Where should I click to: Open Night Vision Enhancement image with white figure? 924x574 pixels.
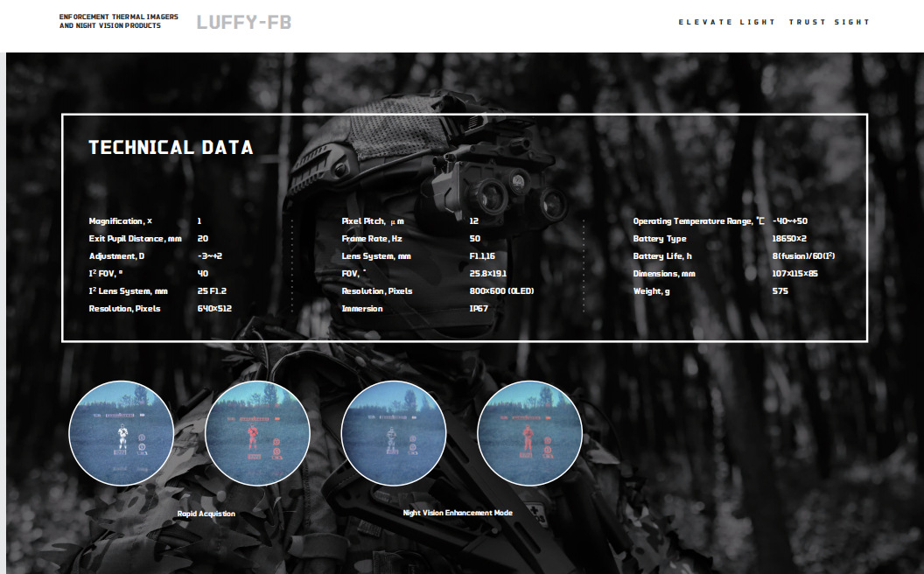[x=394, y=433]
